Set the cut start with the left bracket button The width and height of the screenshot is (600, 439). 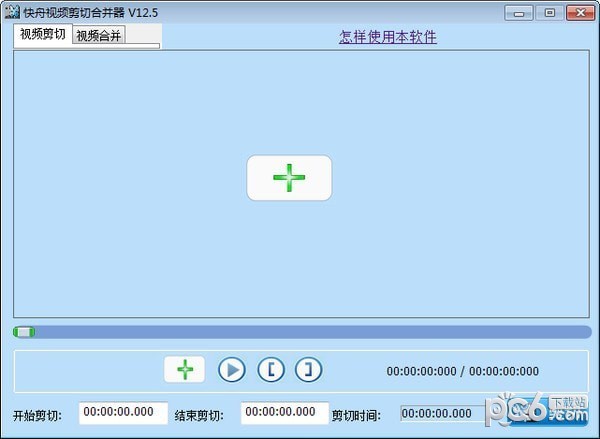click(271, 370)
